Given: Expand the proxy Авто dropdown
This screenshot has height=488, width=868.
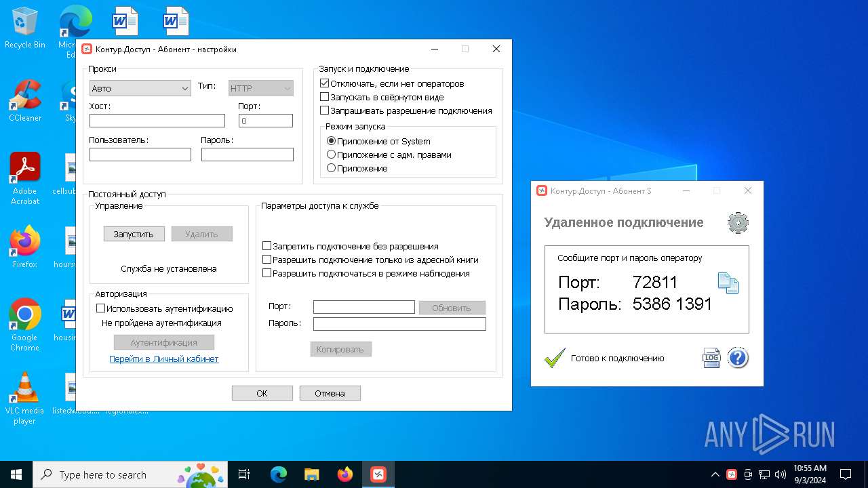Looking at the screenshot, I should tap(140, 88).
